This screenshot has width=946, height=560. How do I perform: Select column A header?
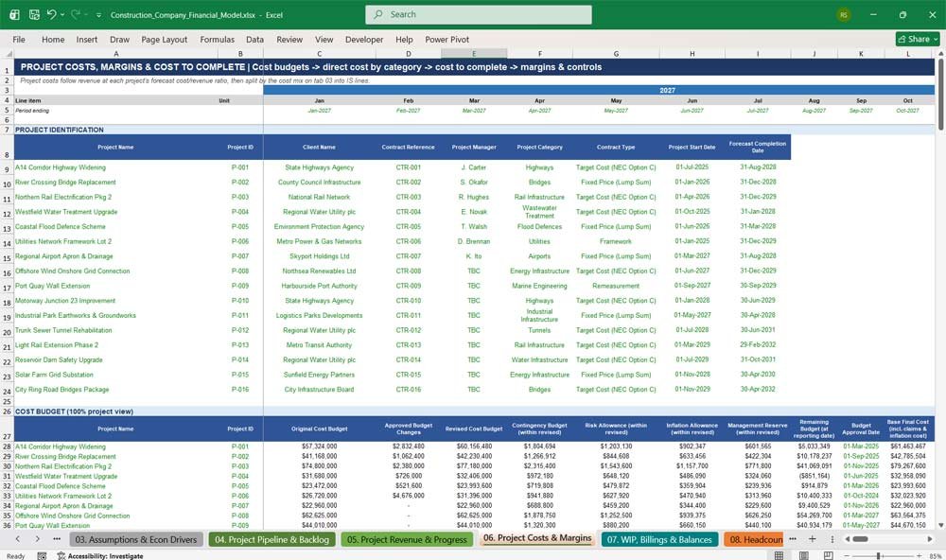116,54
